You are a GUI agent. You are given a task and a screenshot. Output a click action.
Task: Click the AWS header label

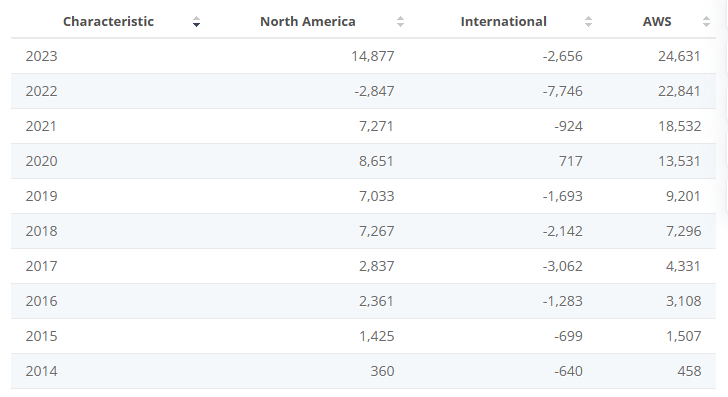(x=657, y=22)
